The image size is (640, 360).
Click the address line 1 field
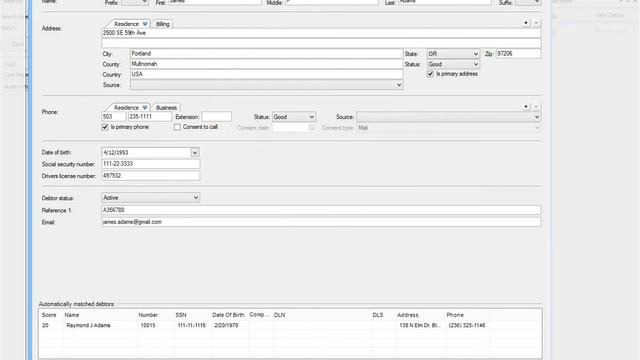coord(321,33)
